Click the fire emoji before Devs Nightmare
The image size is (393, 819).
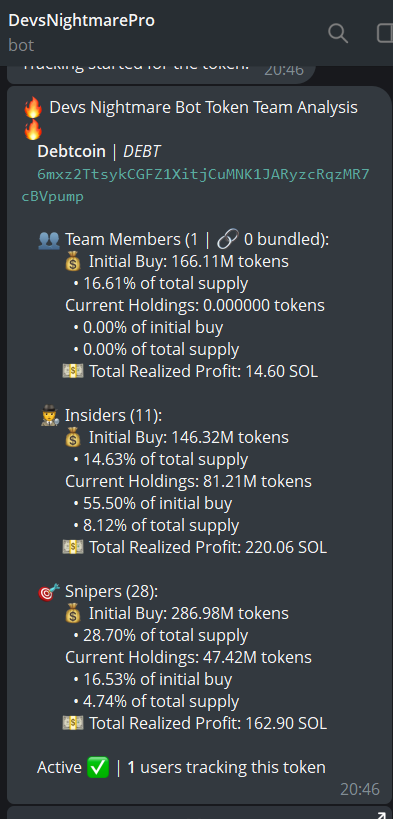[33, 108]
